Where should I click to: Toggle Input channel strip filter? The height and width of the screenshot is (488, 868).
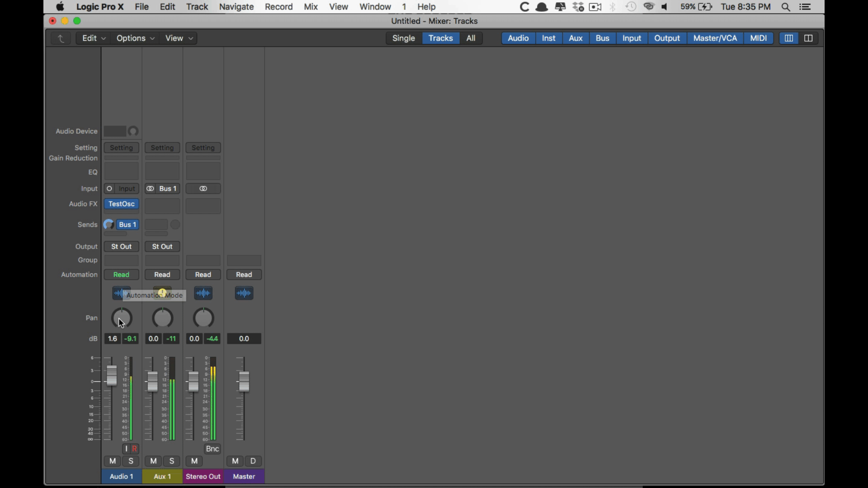click(x=632, y=38)
